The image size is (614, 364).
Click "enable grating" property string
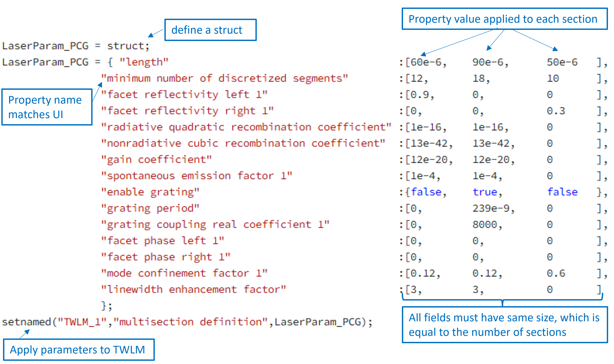[150, 192]
